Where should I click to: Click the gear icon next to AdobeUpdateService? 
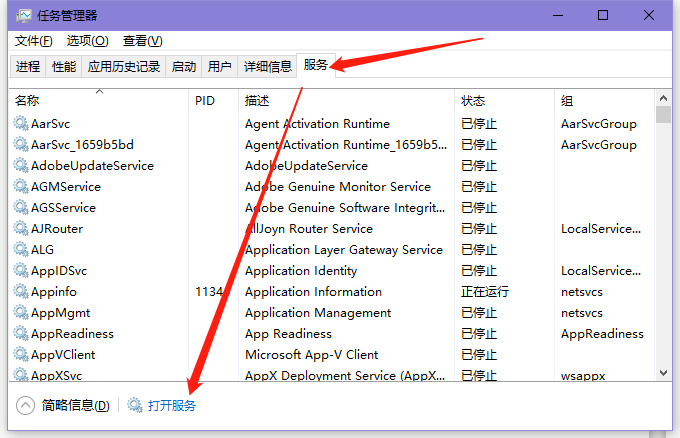[21, 166]
